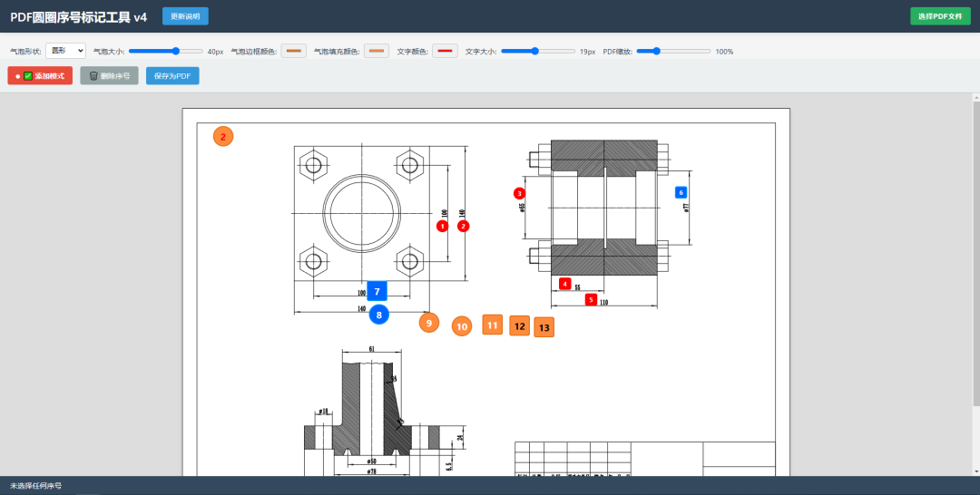980x495 pixels.
Task: Open the 气泡填充颜色 fill color picker
Action: [x=377, y=51]
